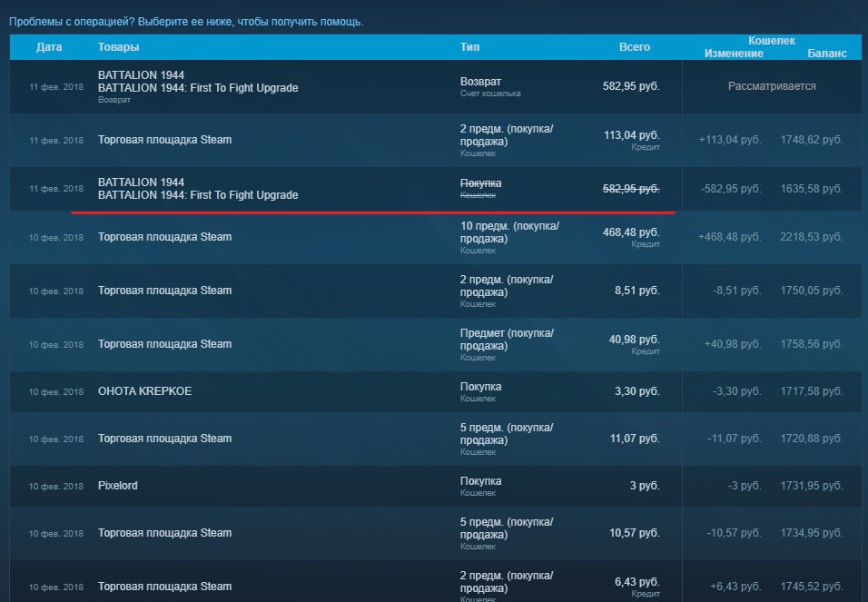Viewport: 868px width, 602px height.
Task: Open the market transaction totaling 8,51 руб.
Action: click(x=164, y=291)
